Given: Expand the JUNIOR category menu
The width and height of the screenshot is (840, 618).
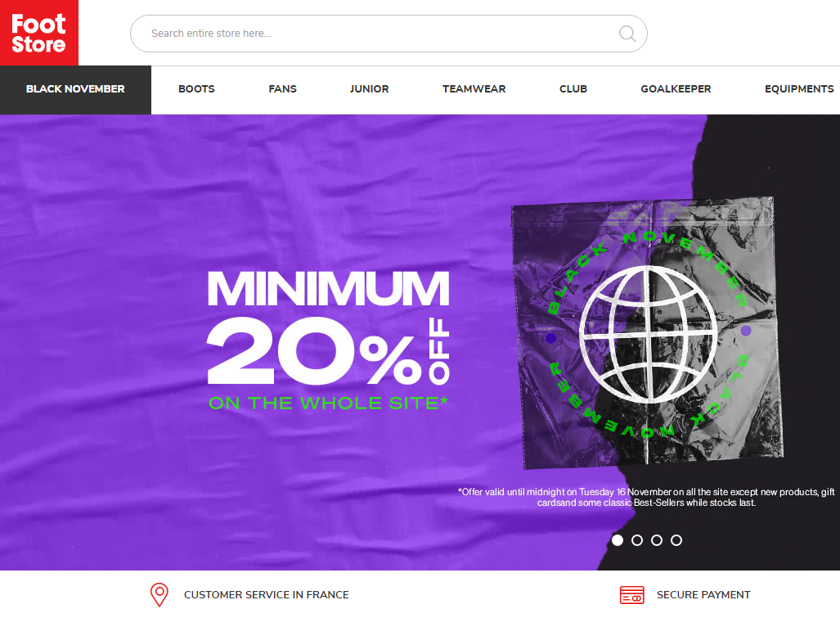Looking at the screenshot, I should click(x=370, y=89).
